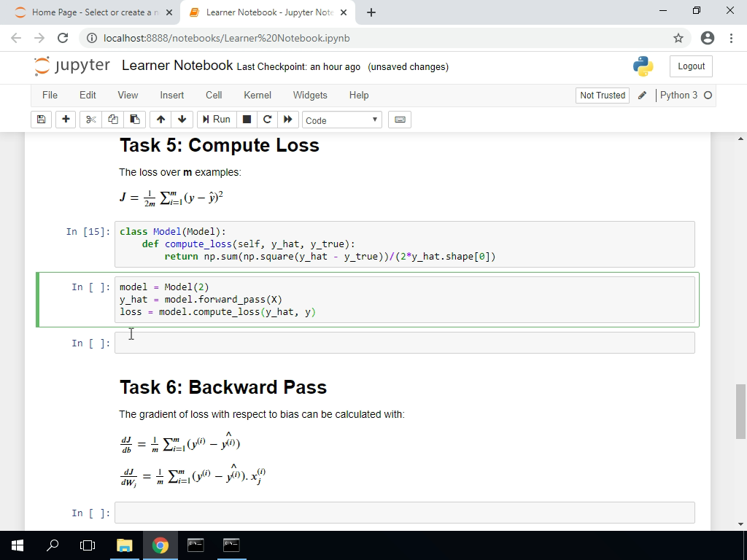The height and width of the screenshot is (560, 747).
Task: Open the Windows Start menu
Action: point(18,545)
